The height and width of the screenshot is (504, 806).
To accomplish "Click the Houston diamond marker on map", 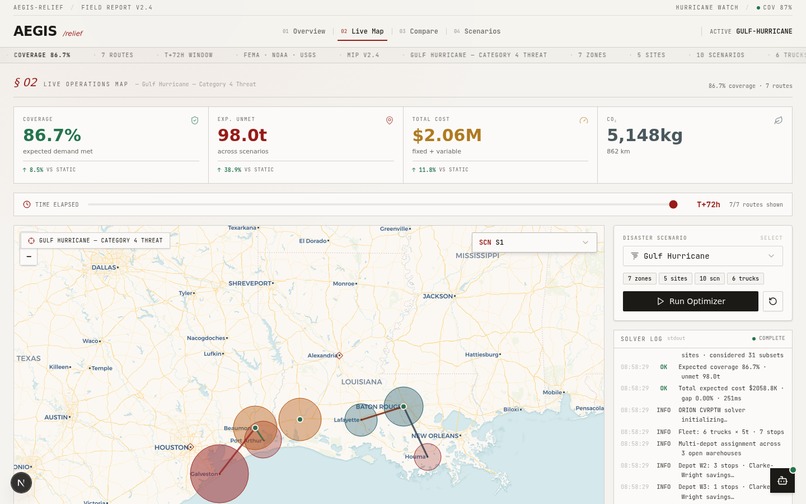I will click(x=190, y=447).
